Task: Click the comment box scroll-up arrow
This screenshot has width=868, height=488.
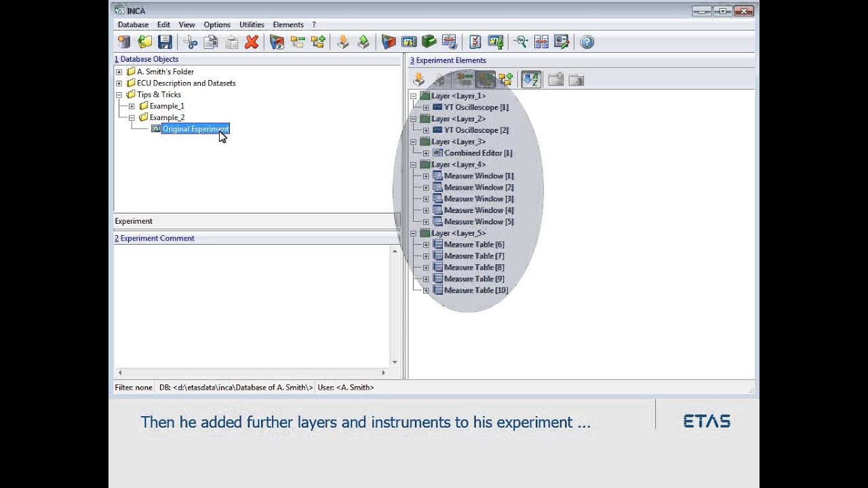Action: click(x=395, y=251)
